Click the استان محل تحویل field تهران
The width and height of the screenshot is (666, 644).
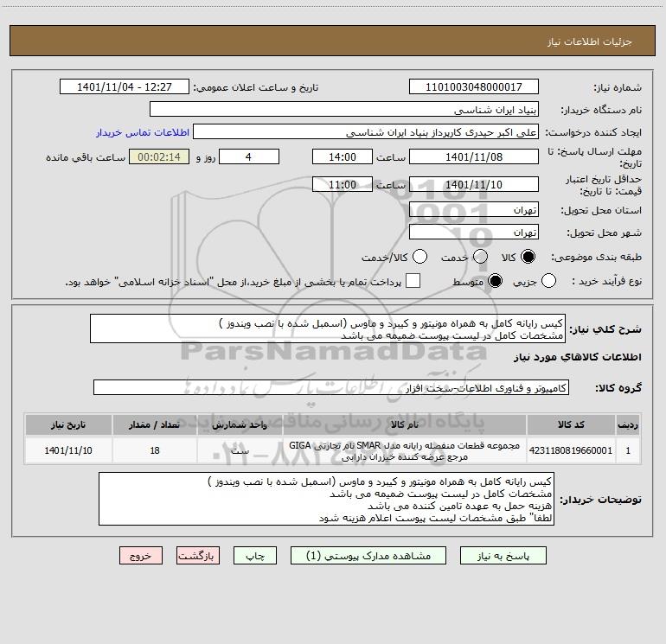(x=474, y=209)
